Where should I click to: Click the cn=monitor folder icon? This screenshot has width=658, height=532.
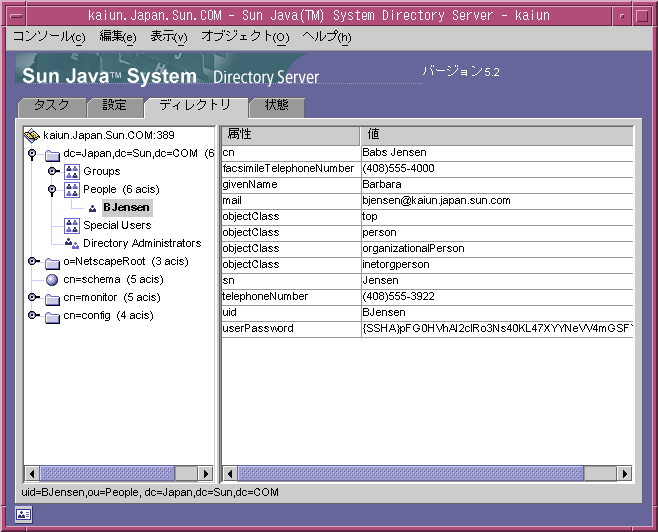(x=52, y=299)
